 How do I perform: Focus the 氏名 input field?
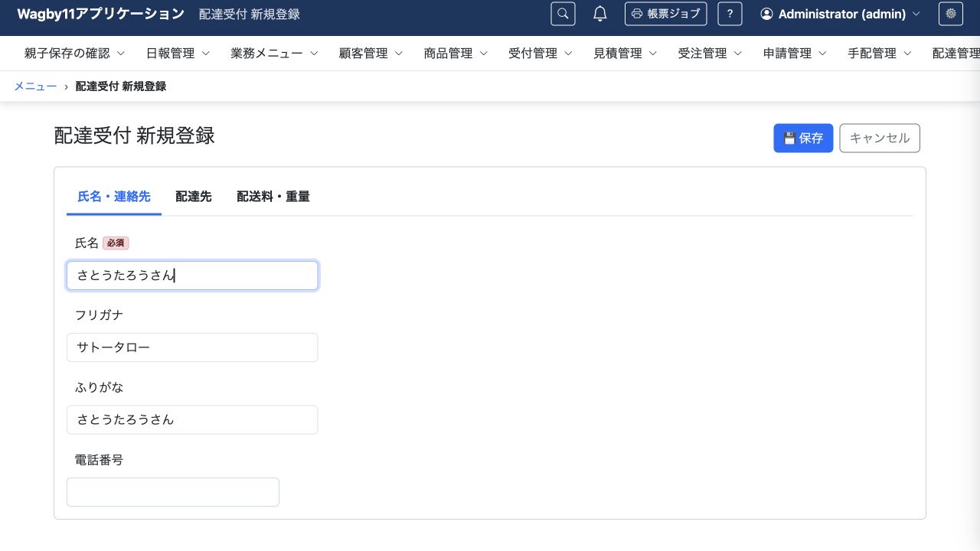(192, 275)
